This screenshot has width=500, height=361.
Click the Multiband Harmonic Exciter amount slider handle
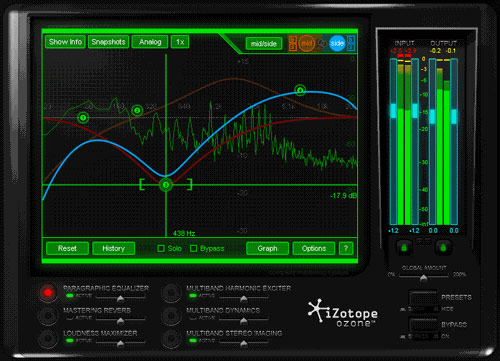(244, 298)
